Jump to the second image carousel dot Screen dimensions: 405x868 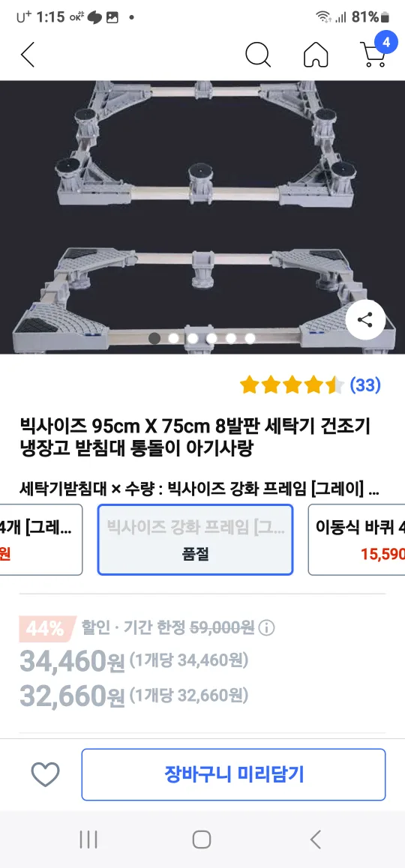coord(173,337)
